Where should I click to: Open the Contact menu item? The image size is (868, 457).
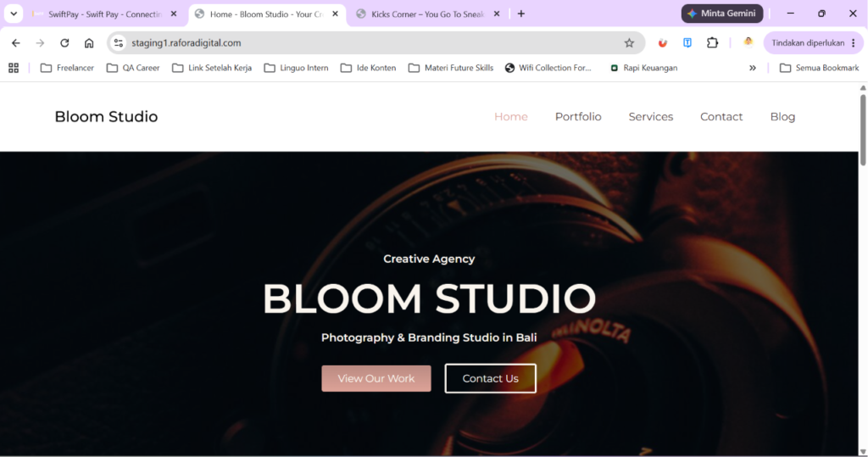point(721,117)
